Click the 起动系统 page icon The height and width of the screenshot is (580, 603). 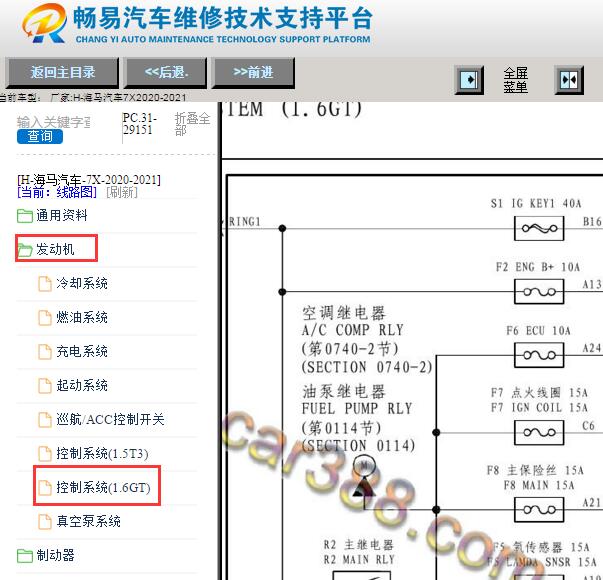[45, 385]
